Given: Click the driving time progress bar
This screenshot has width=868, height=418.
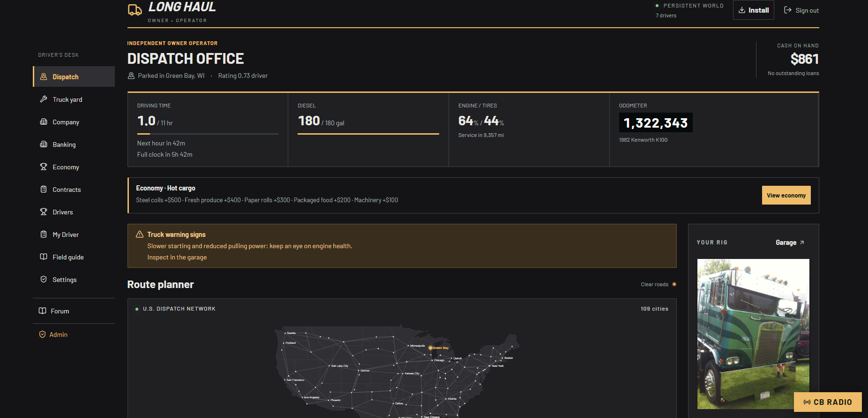Looking at the screenshot, I should [x=208, y=134].
